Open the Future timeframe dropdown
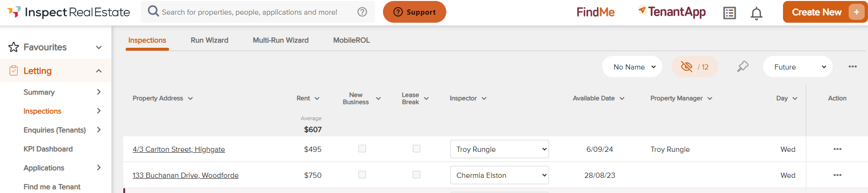This screenshot has width=868, height=193. [x=797, y=67]
